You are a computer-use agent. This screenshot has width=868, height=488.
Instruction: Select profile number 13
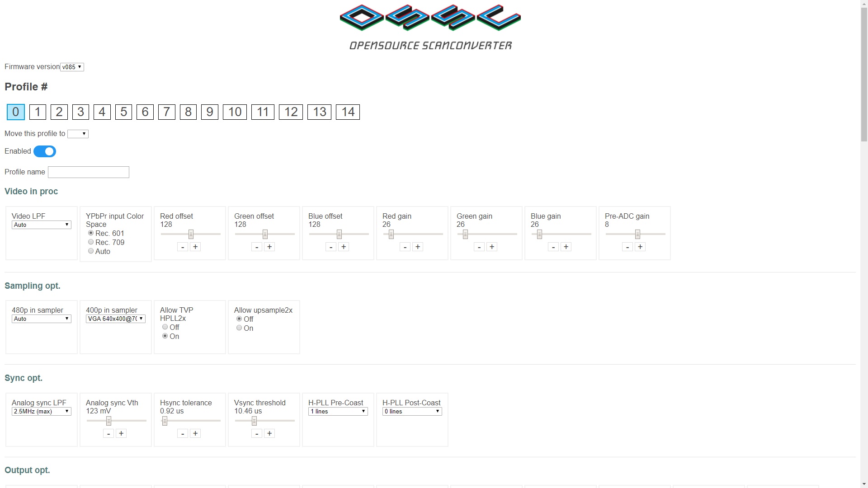(319, 112)
